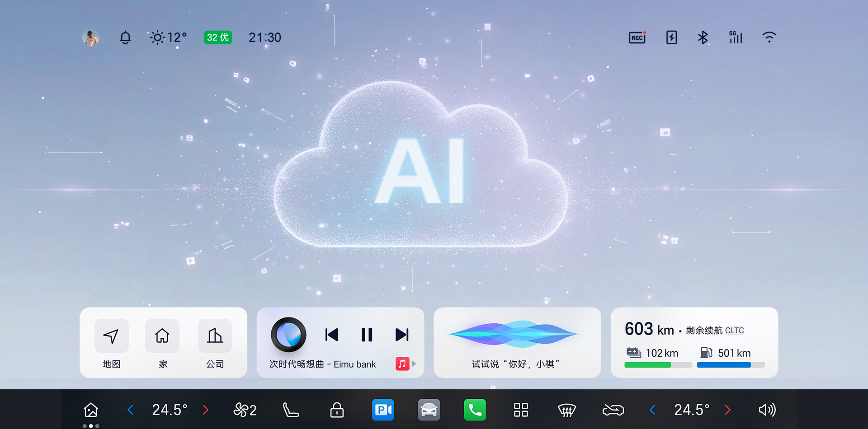
Task: Open the parking assist app
Action: pyautogui.click(x=383, y=410)
